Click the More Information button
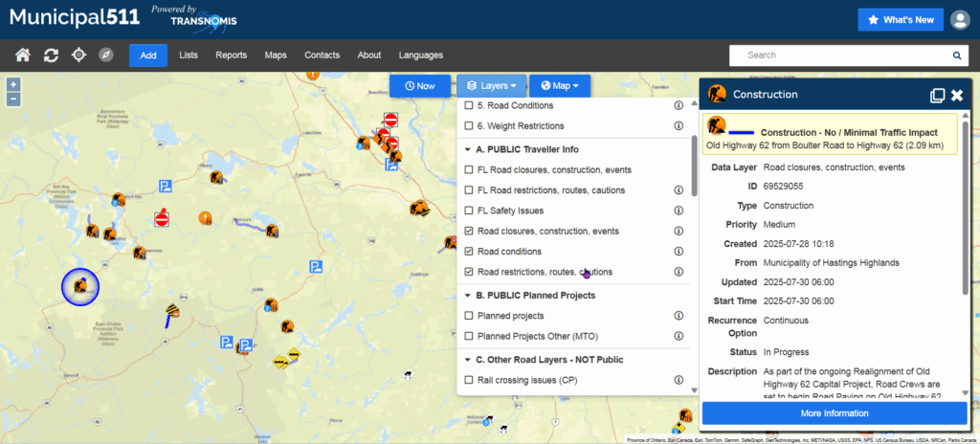Viewport: 980px width, 444px height. (x=834, y=413)
